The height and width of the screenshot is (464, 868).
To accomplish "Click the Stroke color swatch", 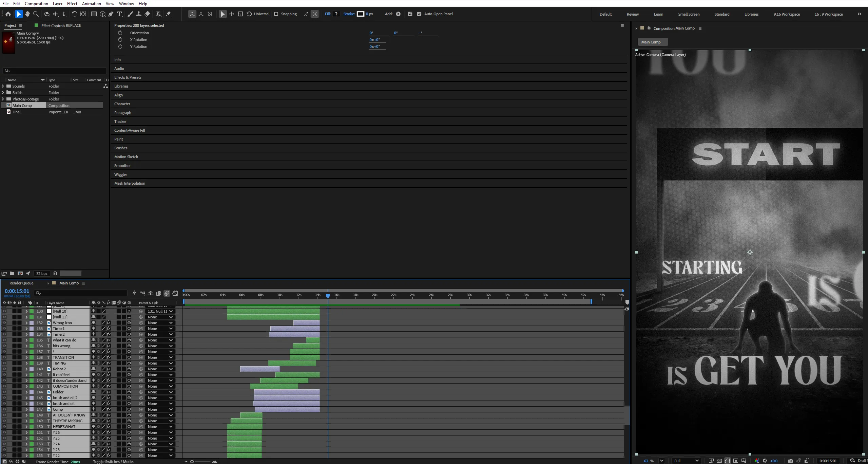I will tap(360, 14).
